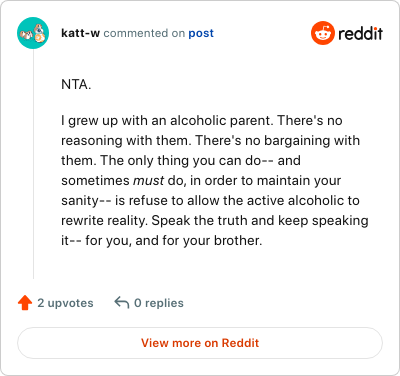Click the reply arrow icon
This screenshot has width=400, height=376.
(x=122, y=303)
